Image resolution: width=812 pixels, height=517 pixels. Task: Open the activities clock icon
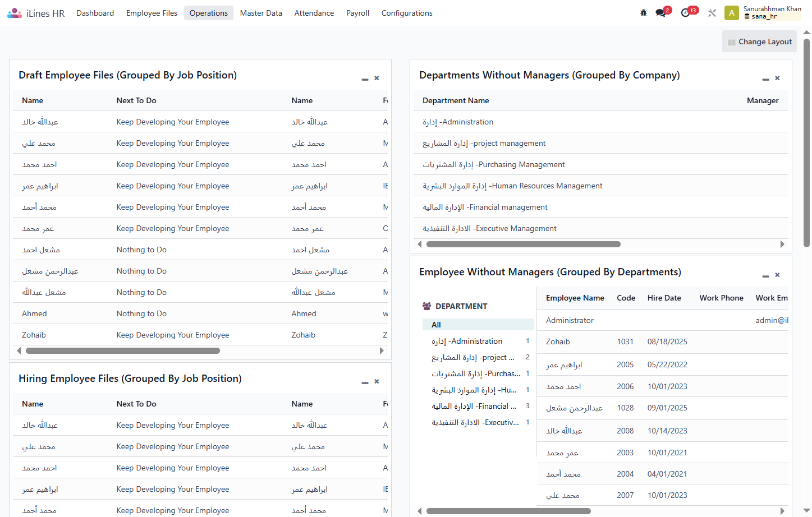point(685,13)
